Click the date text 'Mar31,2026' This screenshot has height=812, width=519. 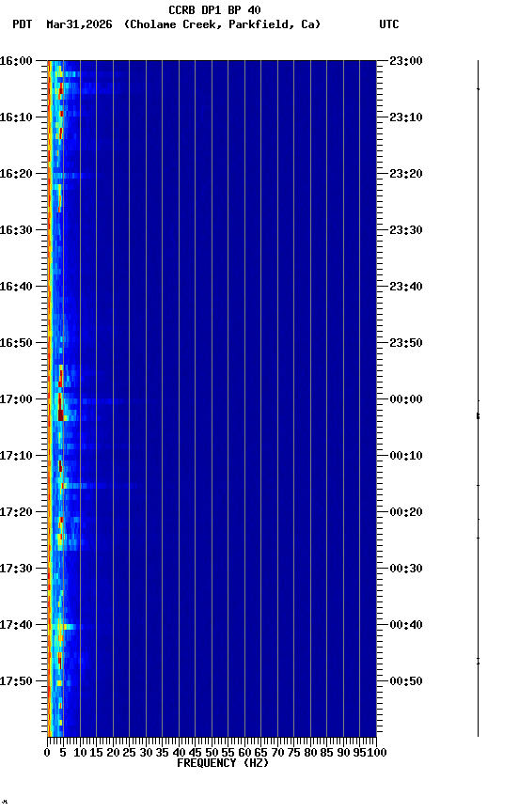[79, 24]
